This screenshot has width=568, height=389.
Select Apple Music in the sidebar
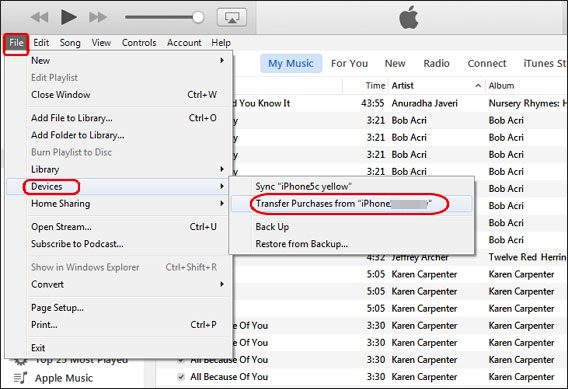pyautogui.click(x=64, y=378)
